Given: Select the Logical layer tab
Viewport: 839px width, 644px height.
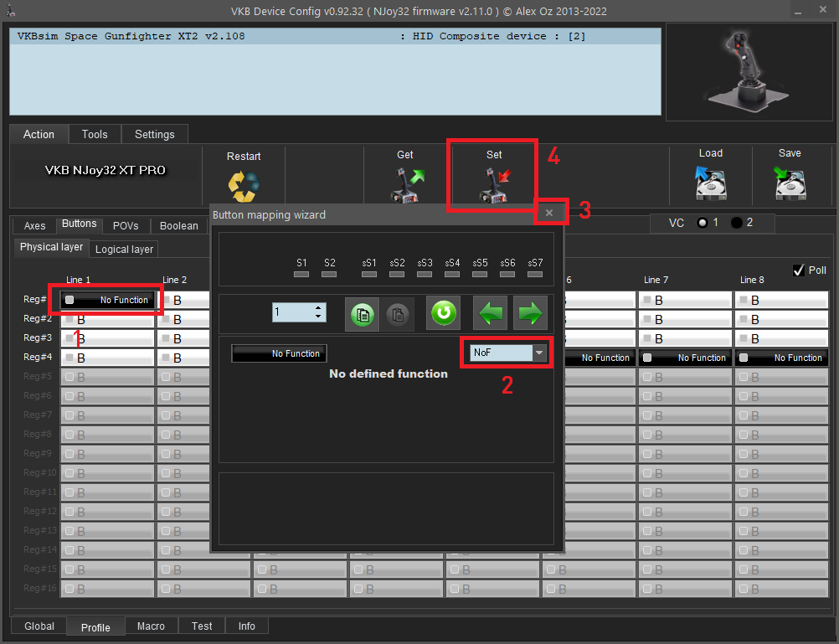Looking at the screenshot, I should point(124,250).
